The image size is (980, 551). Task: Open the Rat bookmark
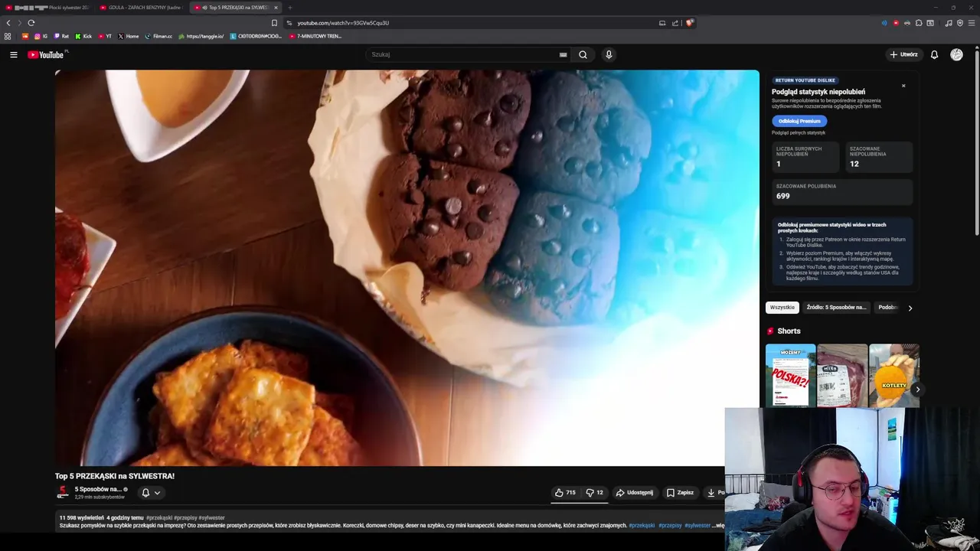tap(60, 36)
